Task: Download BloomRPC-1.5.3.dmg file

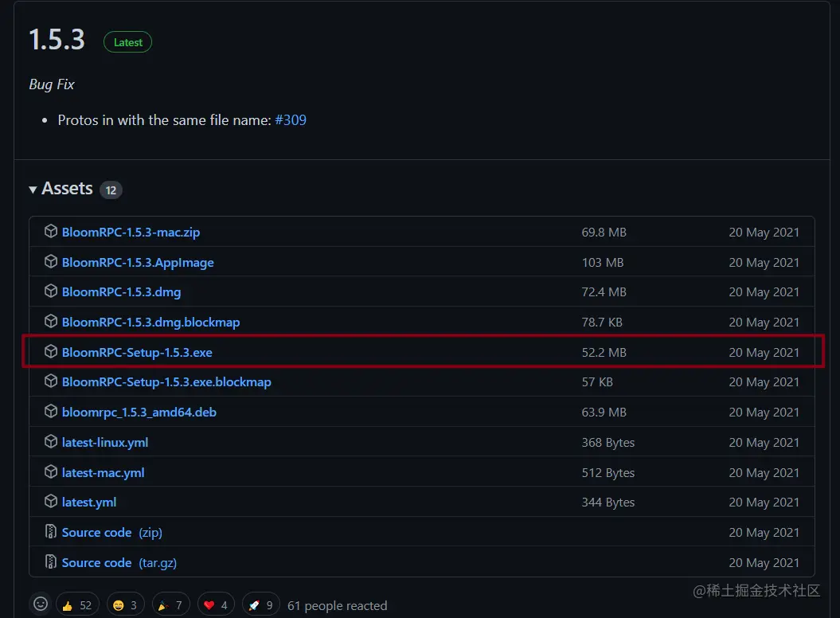Action: [x=121, y=292]
